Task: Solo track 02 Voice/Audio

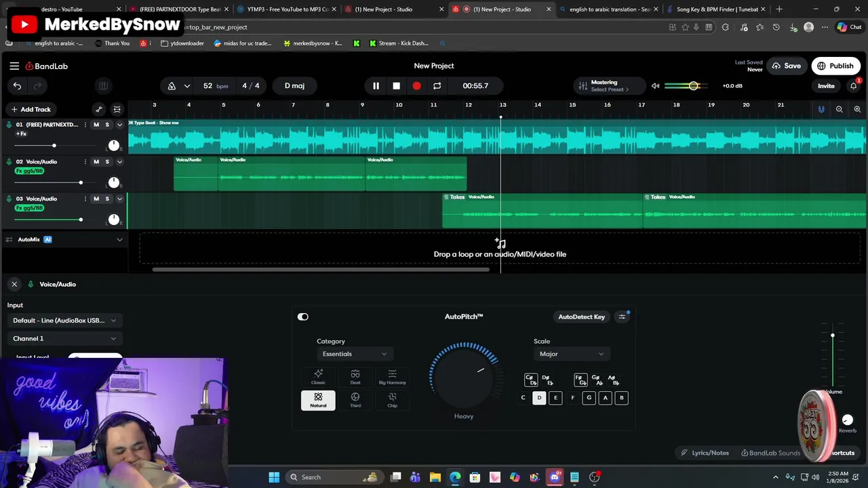Action: pyautogui.click(x=107, y=162)
